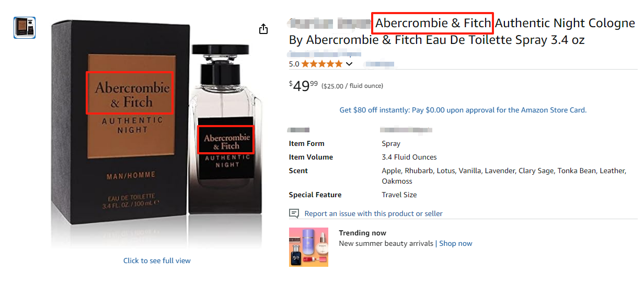Viewport: 644px width, 294px height.
Task: Click the 5.0 rating number
Action: [294, 64]
